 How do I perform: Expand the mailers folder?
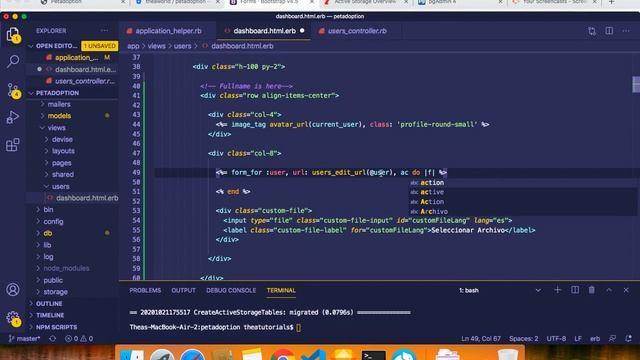coord(59,104)
